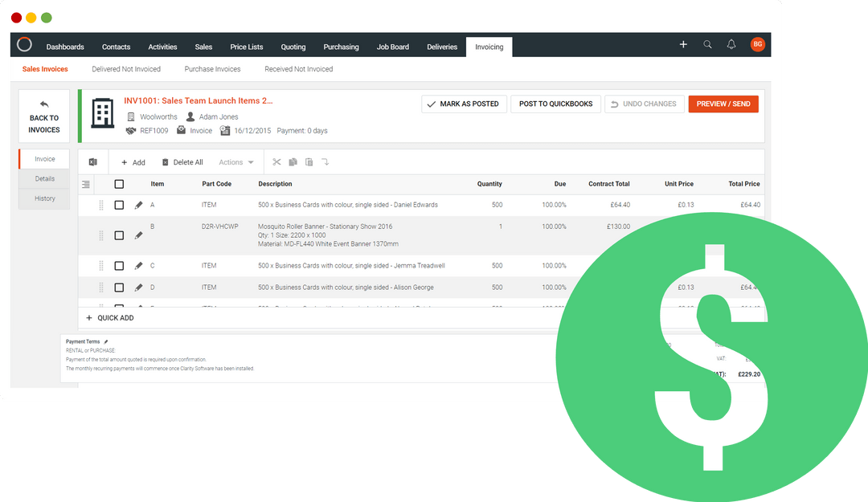Expand the Add button options
Viewport: 868px width, 502px height.
tap(132, 161)
